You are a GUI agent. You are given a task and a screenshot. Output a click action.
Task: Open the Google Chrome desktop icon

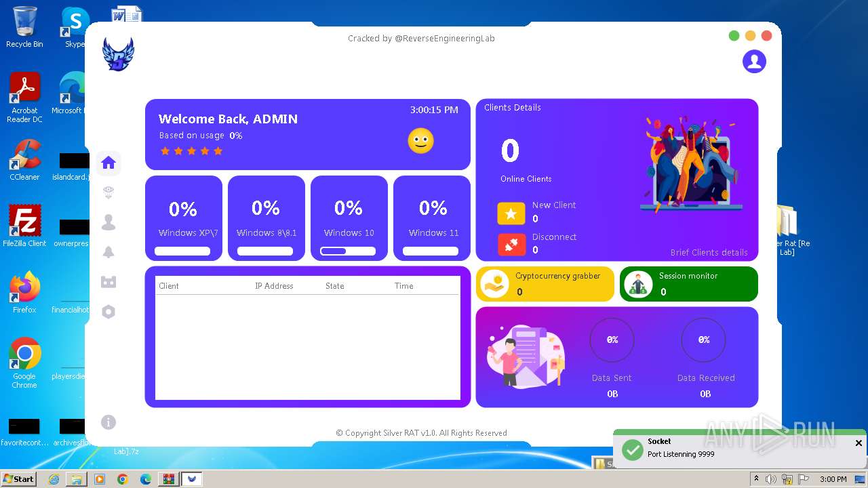tap(24, 363)
